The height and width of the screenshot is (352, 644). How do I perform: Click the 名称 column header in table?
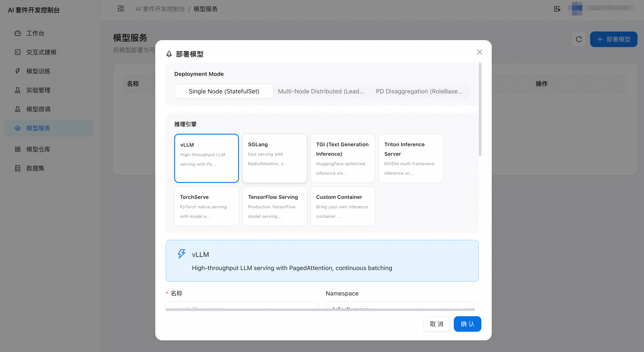(133, 84)
